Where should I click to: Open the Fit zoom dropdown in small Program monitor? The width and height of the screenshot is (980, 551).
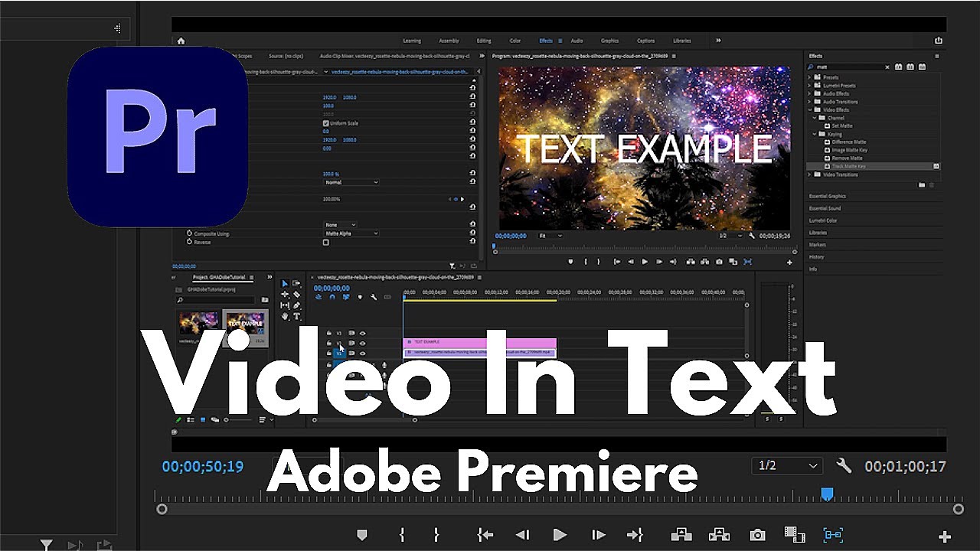(550, 236)
